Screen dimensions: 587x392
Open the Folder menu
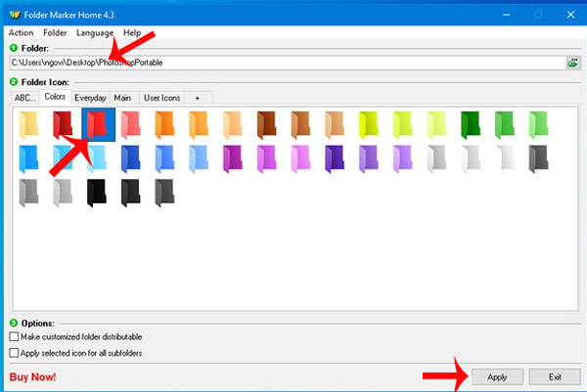point(55,33)
